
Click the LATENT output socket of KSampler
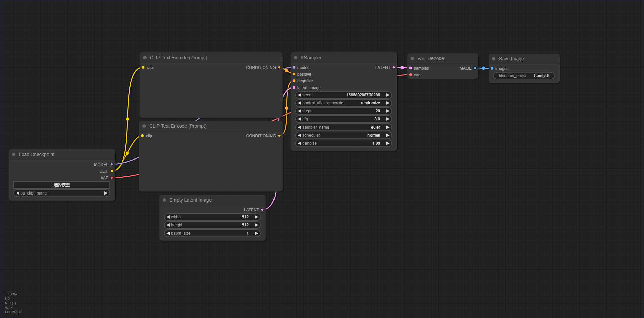[x=394, y=67]
